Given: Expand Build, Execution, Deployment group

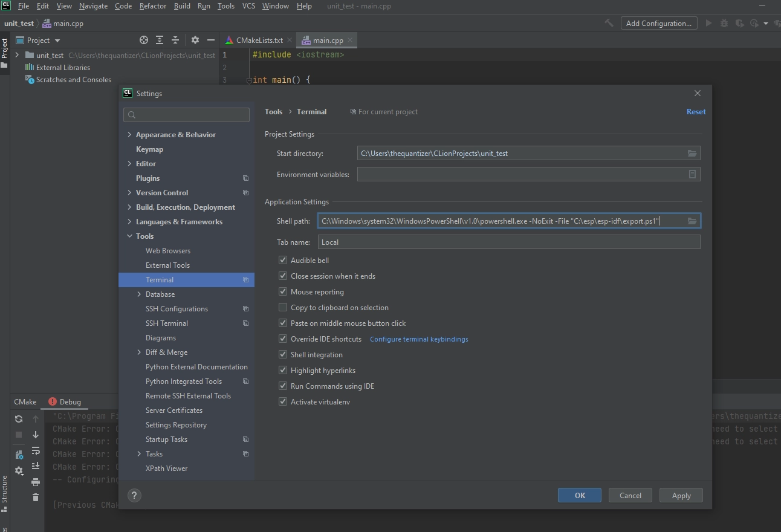Looking at the screenshot, I should [129, 207].
